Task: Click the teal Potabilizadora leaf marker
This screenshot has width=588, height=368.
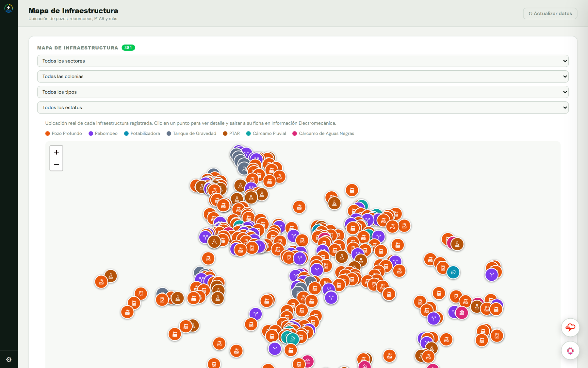Action: tap(453, 272)
